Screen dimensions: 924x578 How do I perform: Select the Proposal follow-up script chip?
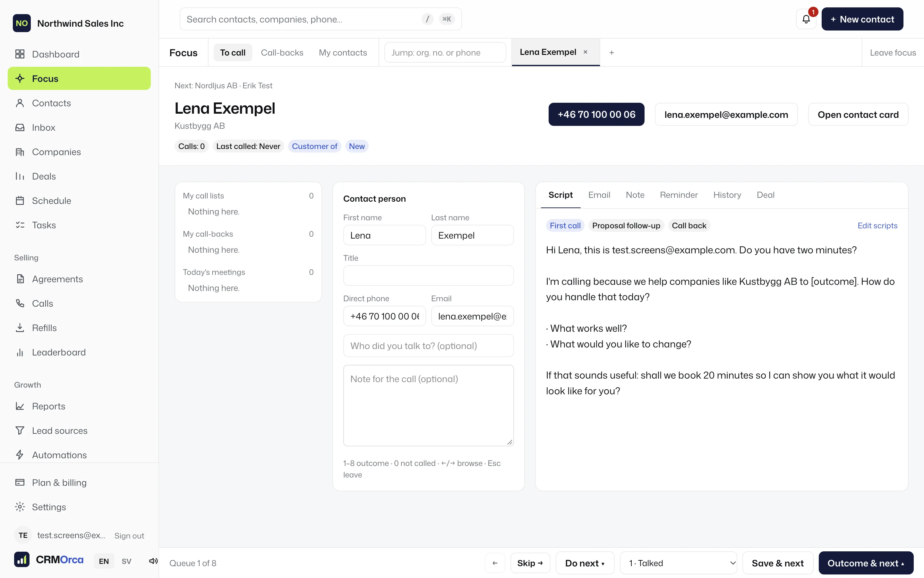(626, 225)
